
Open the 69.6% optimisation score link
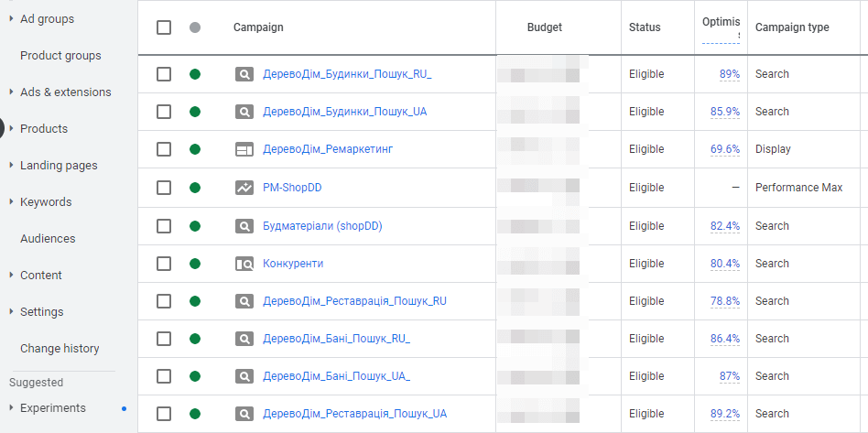(725, 149)
